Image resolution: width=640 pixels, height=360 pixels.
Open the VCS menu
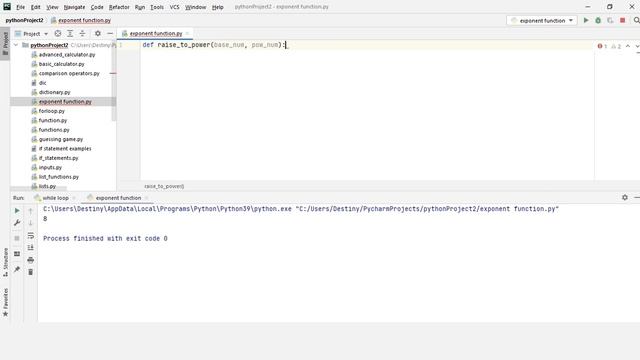point(174,7)
